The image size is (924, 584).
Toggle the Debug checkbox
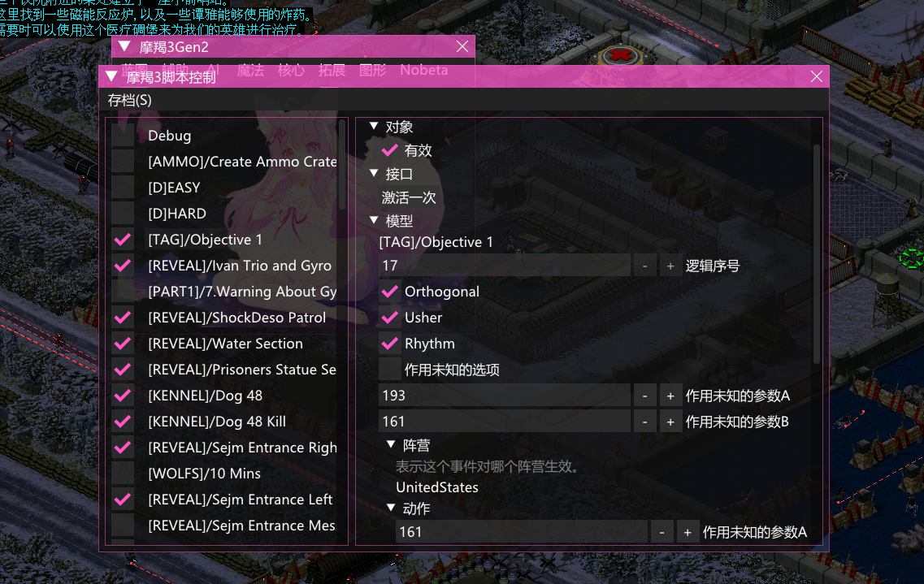coord(124,136)
